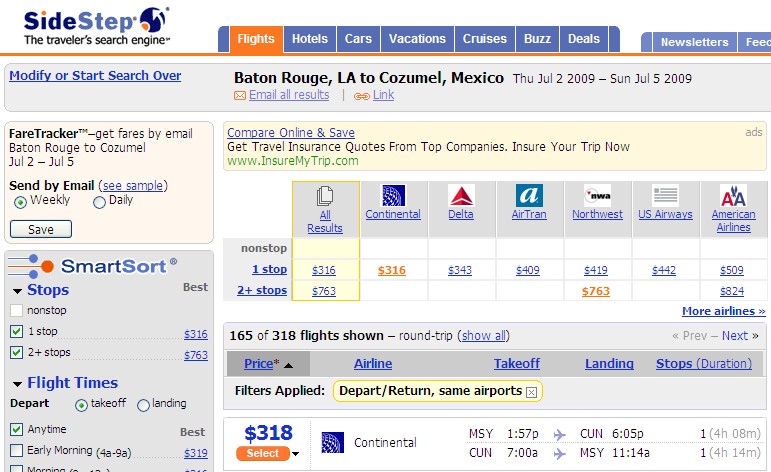Viewport: 771px width, 472px height.
Task: Select landing radio for Depart times
Action: coord(144,405)
